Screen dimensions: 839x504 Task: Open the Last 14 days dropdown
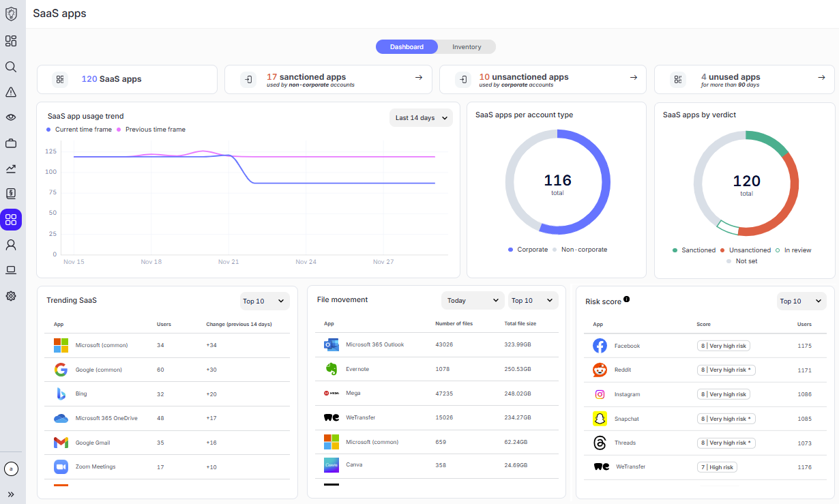[421, 118]
